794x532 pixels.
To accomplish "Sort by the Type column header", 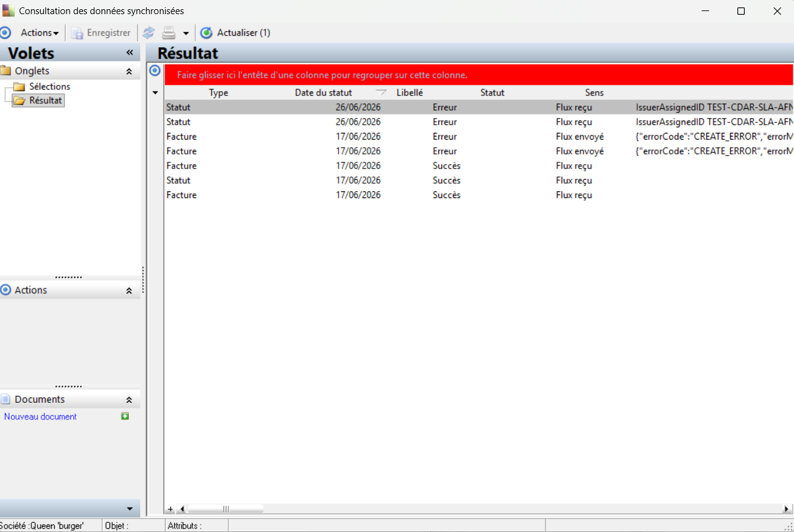I will [219, 93].
